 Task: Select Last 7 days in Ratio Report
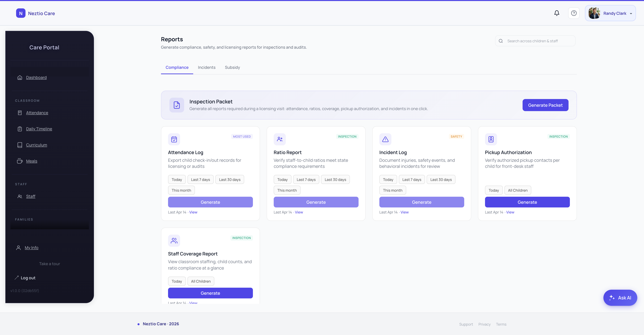pos(306,180)
